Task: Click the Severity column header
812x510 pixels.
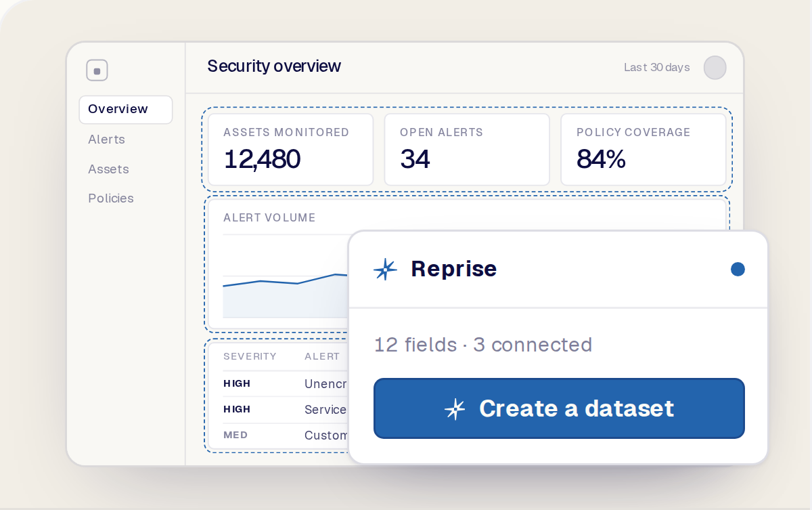Action: [250, 356]
